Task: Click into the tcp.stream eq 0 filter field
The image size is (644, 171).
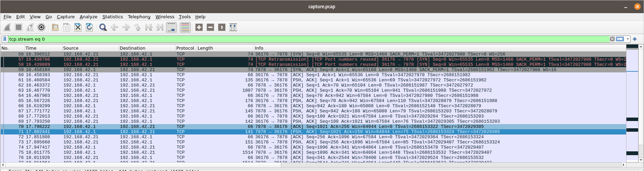Action: [308, 39]
